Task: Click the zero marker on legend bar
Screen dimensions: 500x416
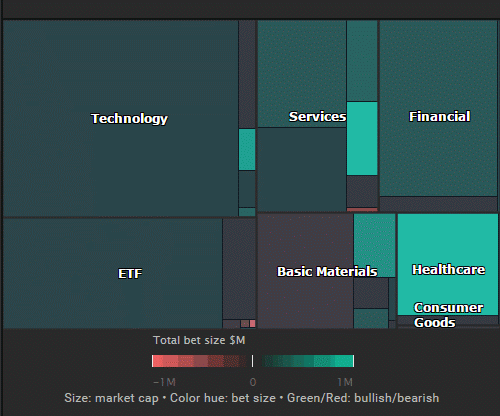Action: click(x=252, y=361)
